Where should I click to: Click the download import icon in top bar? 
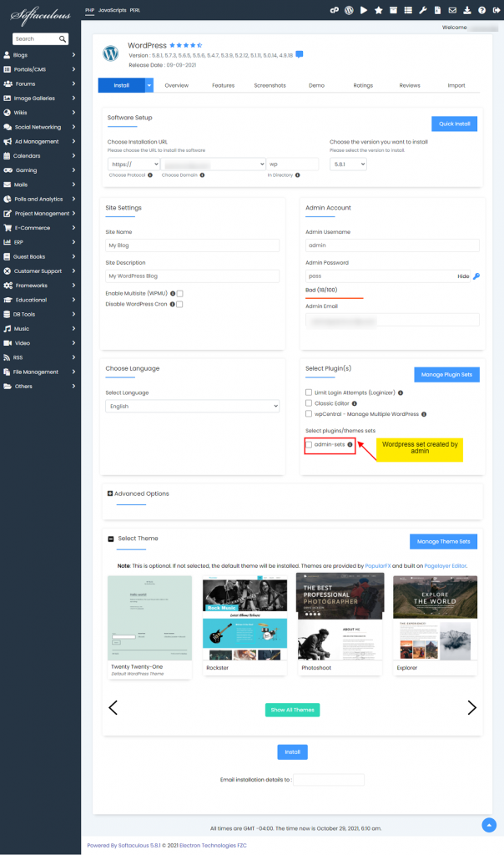(467, 10)
